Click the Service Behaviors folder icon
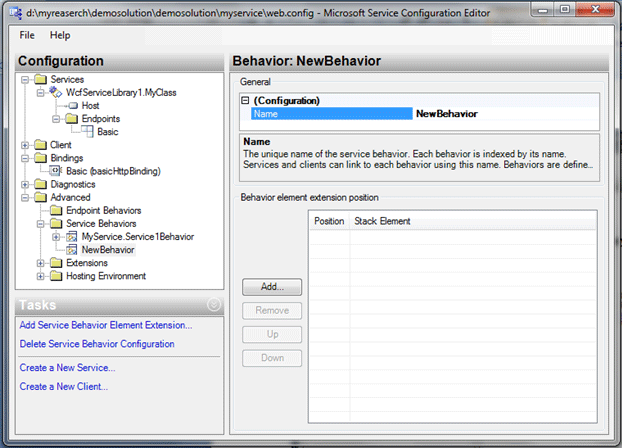The height and width of the screenshot is (448, 622). 56,223
